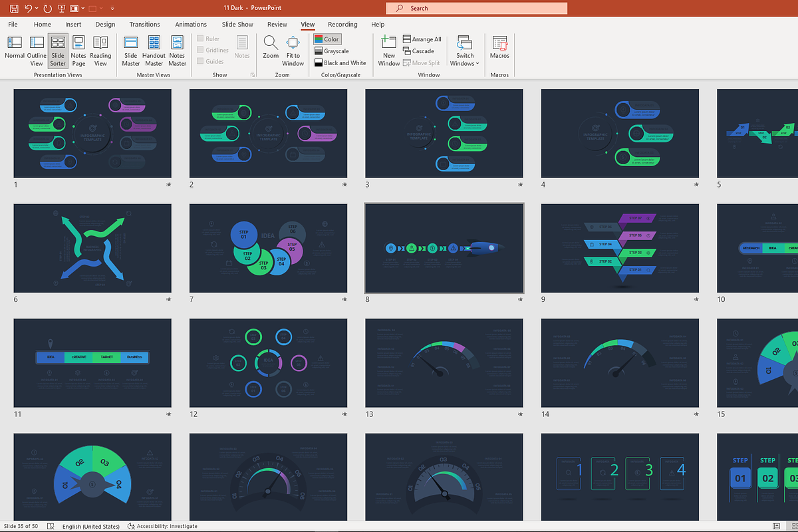
Task: Open the Undo history dropdown arrow
Action: 36,9
